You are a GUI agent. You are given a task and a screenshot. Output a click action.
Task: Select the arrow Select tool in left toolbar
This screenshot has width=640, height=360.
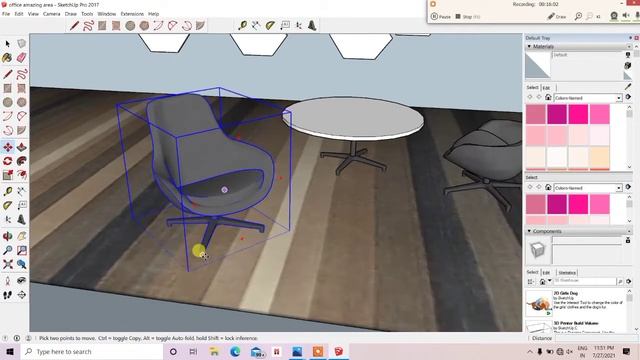pyautogui.click(x=8, y=44)
